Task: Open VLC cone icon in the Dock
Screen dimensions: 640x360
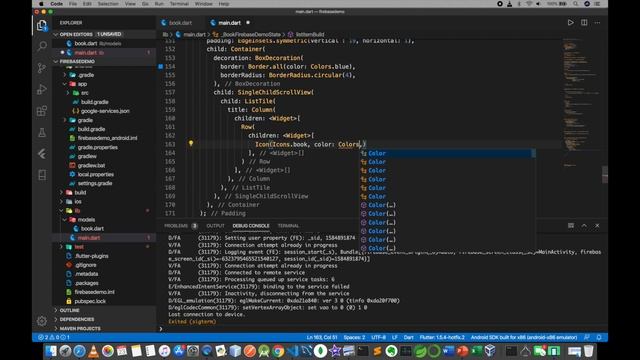Action: tap(93, 351)
